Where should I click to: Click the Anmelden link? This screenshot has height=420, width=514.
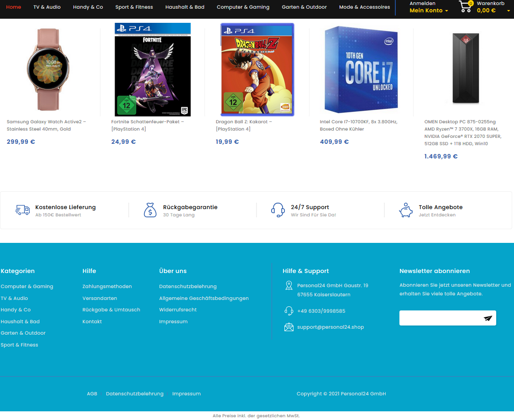click(423, 3)
